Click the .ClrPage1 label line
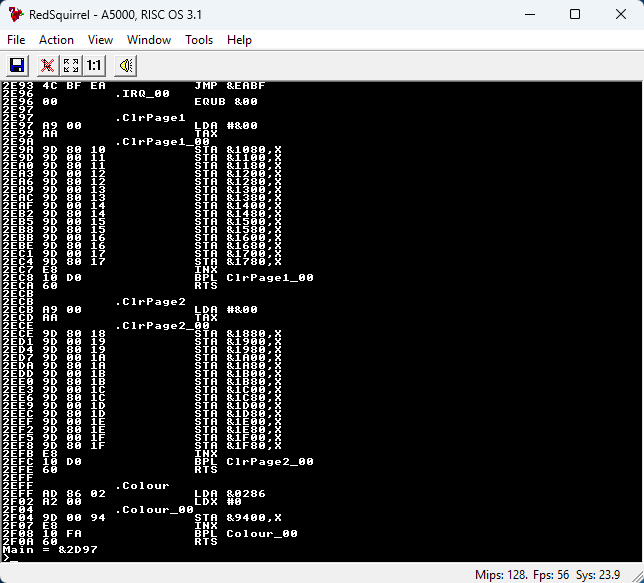The image size is (644, 583). tap(150, 118)
